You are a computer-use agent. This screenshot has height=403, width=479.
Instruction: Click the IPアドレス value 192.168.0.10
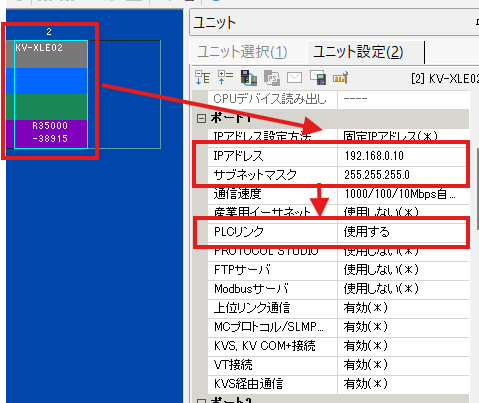coord(374,156)
